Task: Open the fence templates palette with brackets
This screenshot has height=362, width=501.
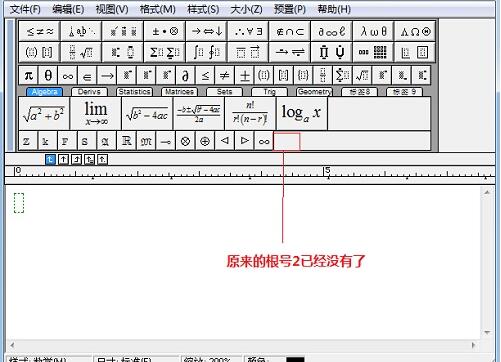Action: point(39,52)
